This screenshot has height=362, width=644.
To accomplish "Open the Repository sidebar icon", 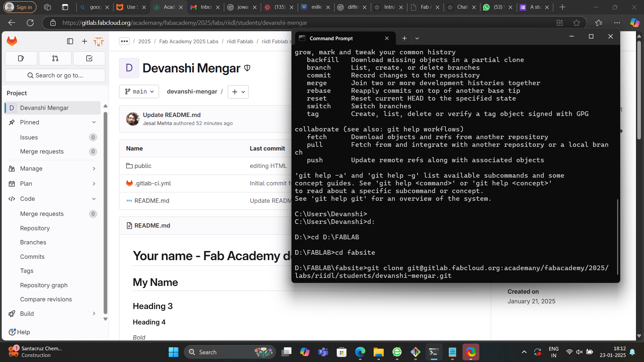I will click(35, 228).
